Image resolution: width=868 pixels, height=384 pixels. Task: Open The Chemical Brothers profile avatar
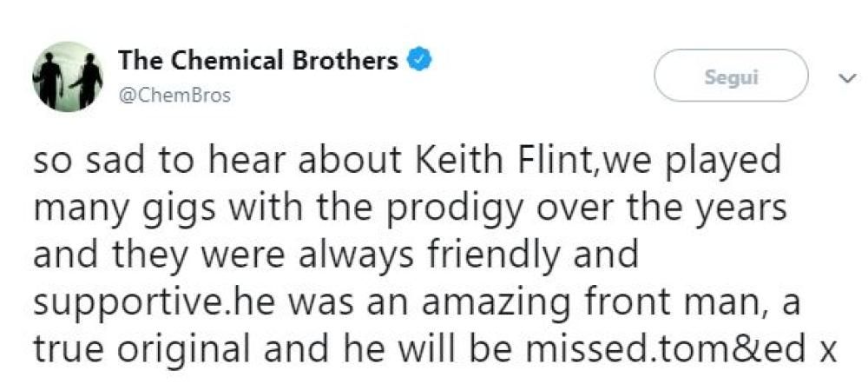(68, 76)
